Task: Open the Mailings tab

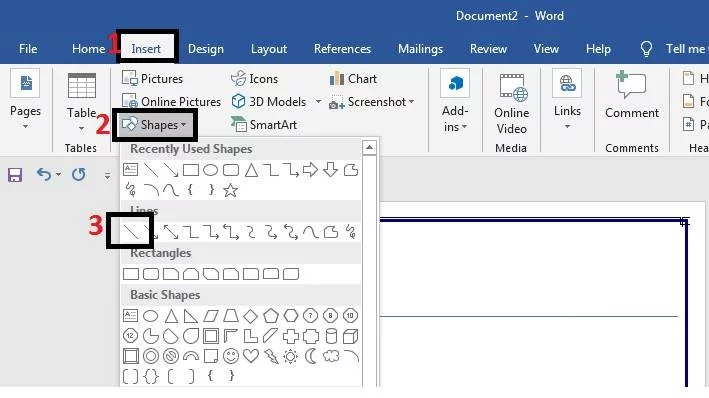Action: coord(421,49)
